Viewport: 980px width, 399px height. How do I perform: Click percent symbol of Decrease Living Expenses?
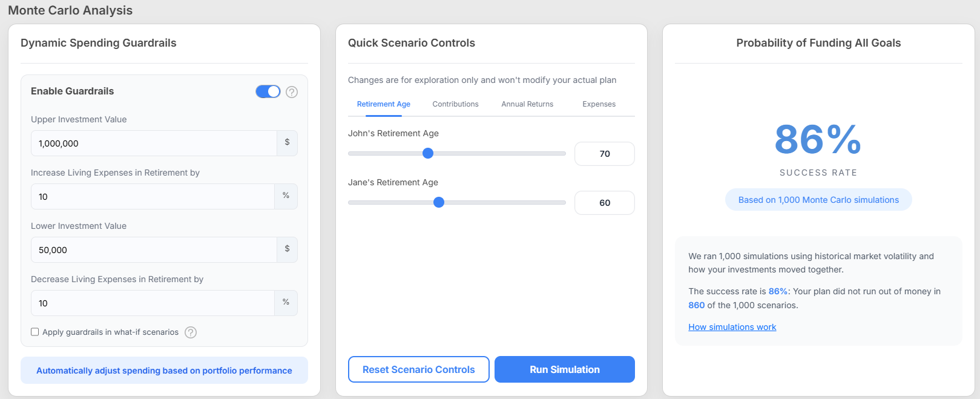point(286,303)
